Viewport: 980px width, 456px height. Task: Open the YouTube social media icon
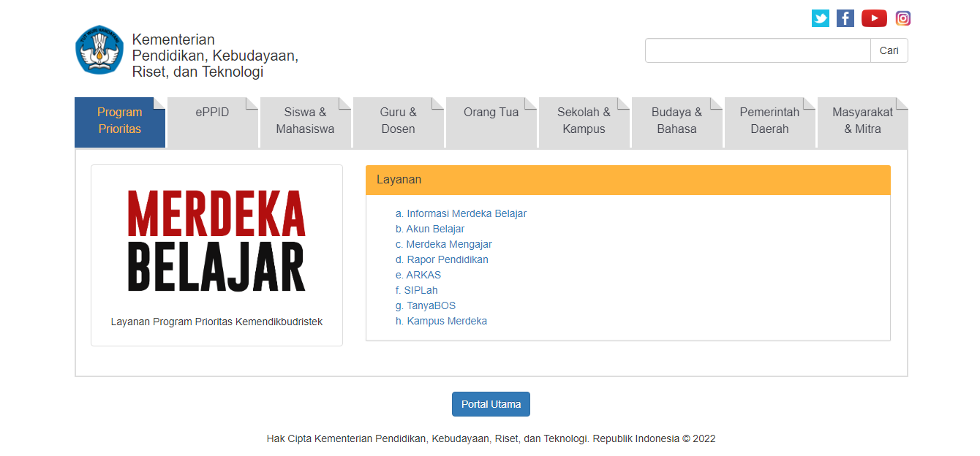click(874, 18)
